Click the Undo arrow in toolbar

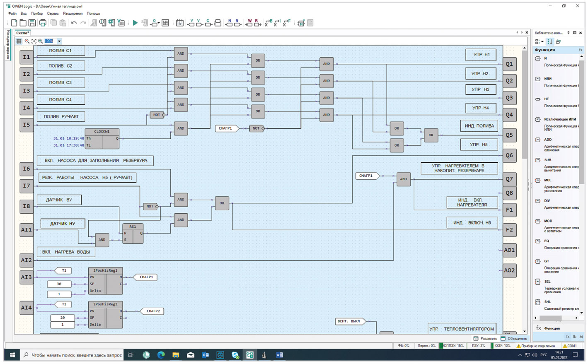point(74,23)
